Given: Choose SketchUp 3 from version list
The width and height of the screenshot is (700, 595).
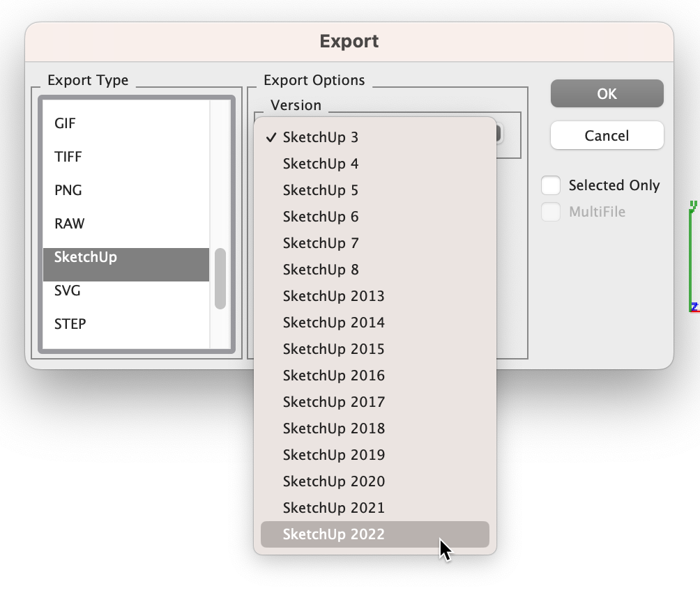Looking at the screenshot, I should pos(375,137).
